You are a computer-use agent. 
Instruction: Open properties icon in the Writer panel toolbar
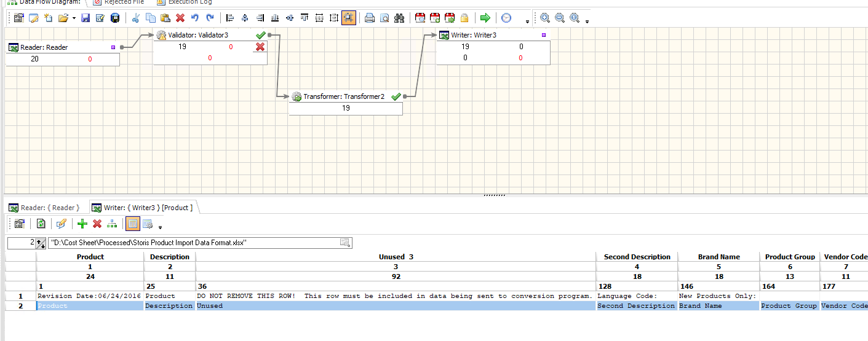point(19,224)
